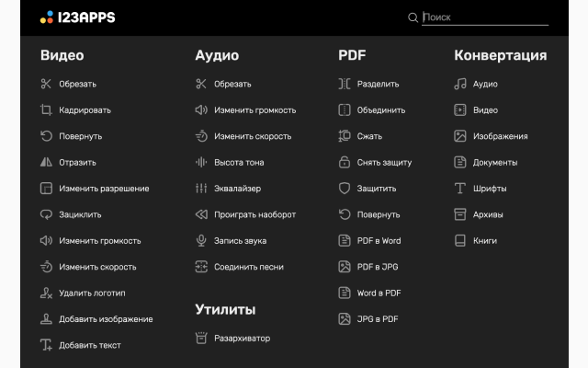Click the flip icon beside Отразить
This screenshot has width=588, height=368.
point(46,162)
